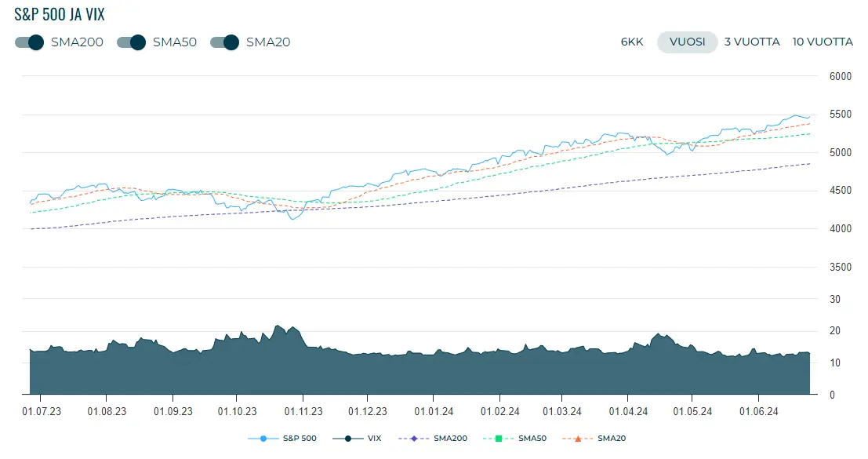The height and width of the screenshot is (459, 868).
Task: Hide the VIX series via legend label
Action: click(x=374, y=439)
